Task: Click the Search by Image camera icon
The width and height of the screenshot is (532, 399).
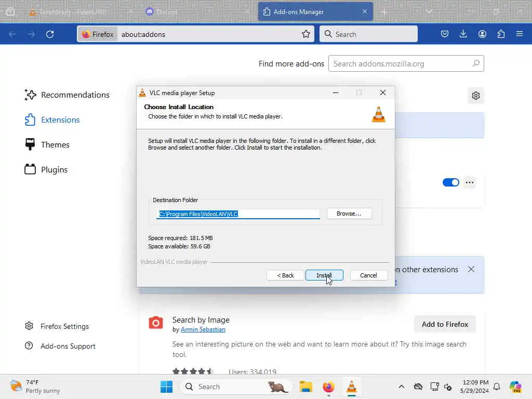Action: click(x=156, y=323)
